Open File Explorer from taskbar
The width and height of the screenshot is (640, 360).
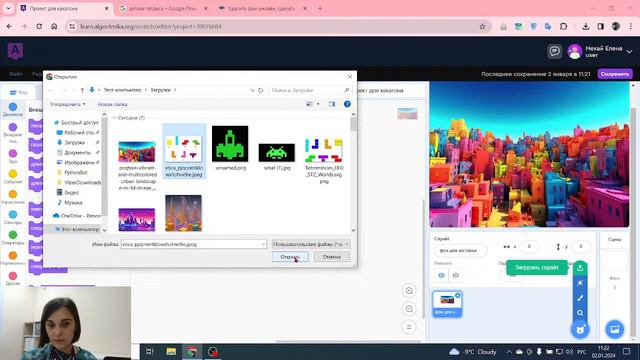(171, 351)
